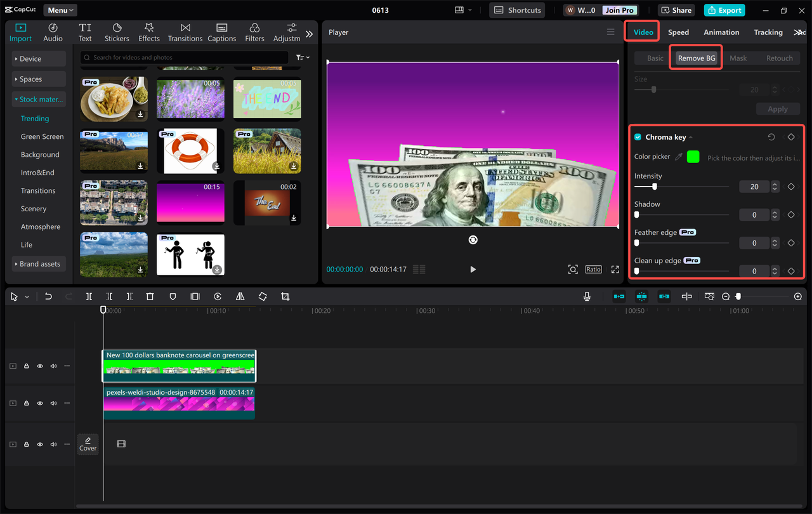Select the Record voiceover microphone icon
Image resolution: width=812 pixels, height=514 pixels.
click(587, 296)
